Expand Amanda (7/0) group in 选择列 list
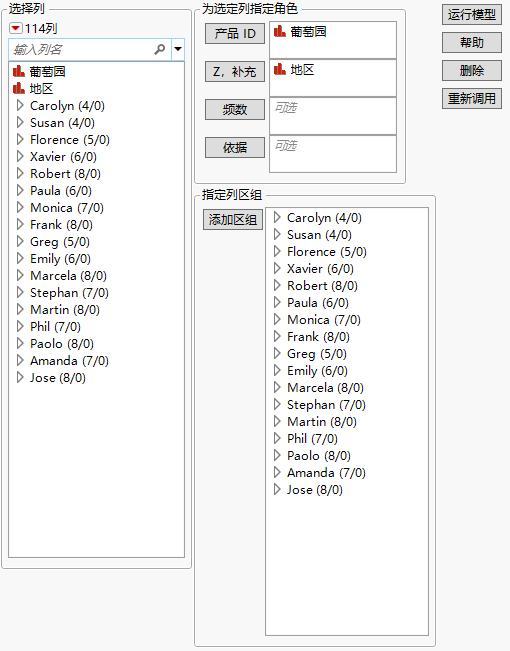Image resolution: width=510 pixels, height=651 pixels. [20, 361]
